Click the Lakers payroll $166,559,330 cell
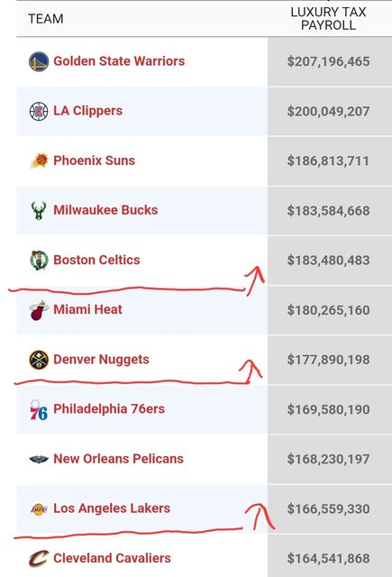392x577 pixels. click(x=328, y=508)
